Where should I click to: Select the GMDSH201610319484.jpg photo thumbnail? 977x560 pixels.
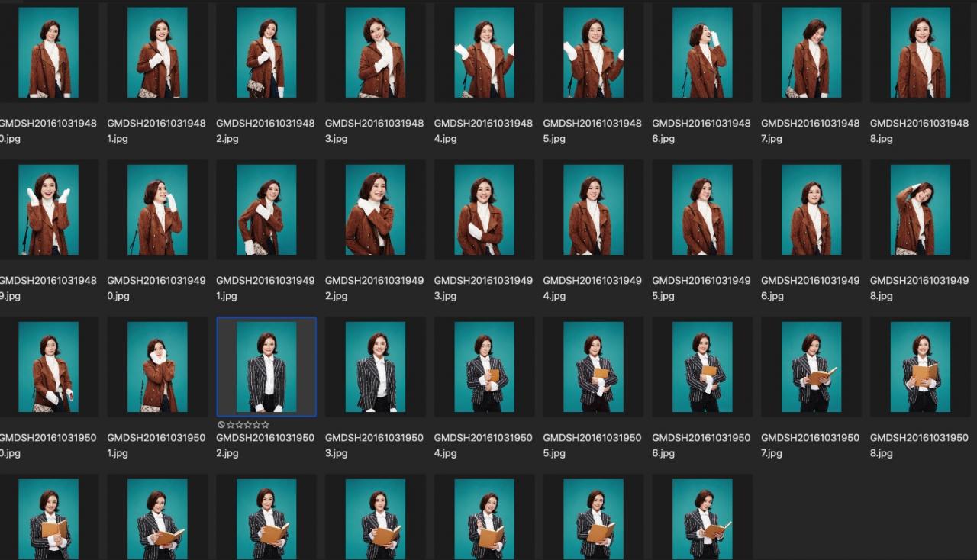pyautogui.click(x=484, y=53)
